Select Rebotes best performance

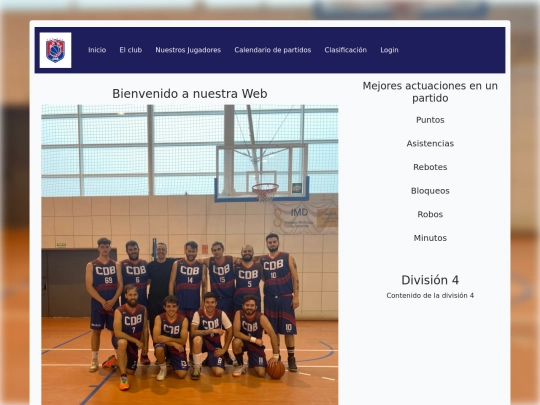click(430, 167)
